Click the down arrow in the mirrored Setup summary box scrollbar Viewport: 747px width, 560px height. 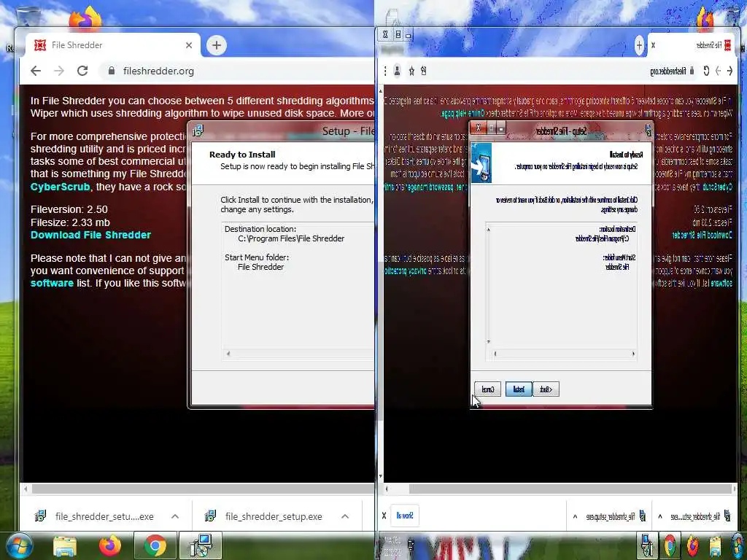[489, 342]
